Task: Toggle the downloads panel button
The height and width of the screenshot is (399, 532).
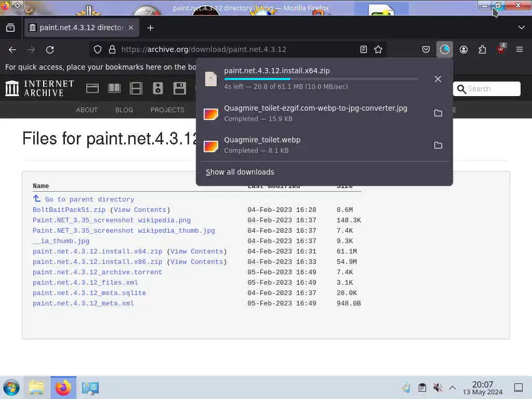Action: pos(445,49)
